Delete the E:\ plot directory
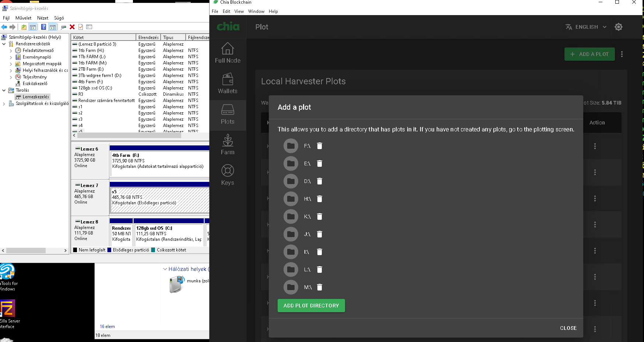The image size is (644, 342). (320, 163)
